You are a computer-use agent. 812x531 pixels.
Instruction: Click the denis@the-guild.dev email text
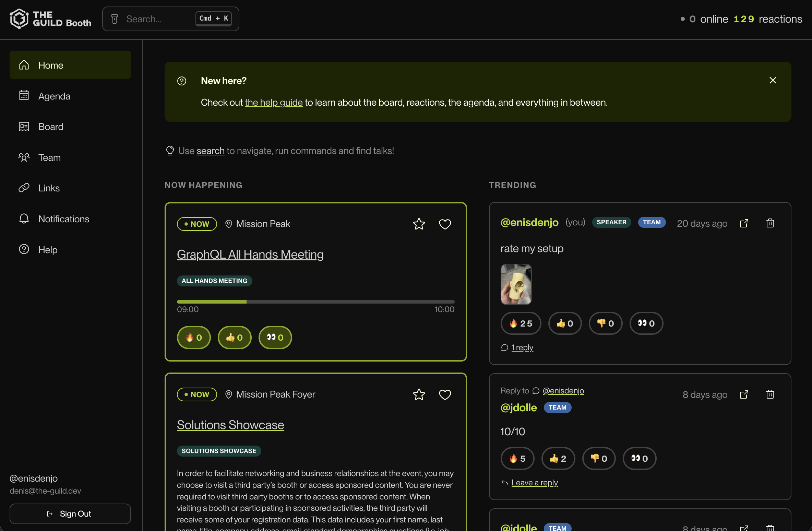pos(45,491)
